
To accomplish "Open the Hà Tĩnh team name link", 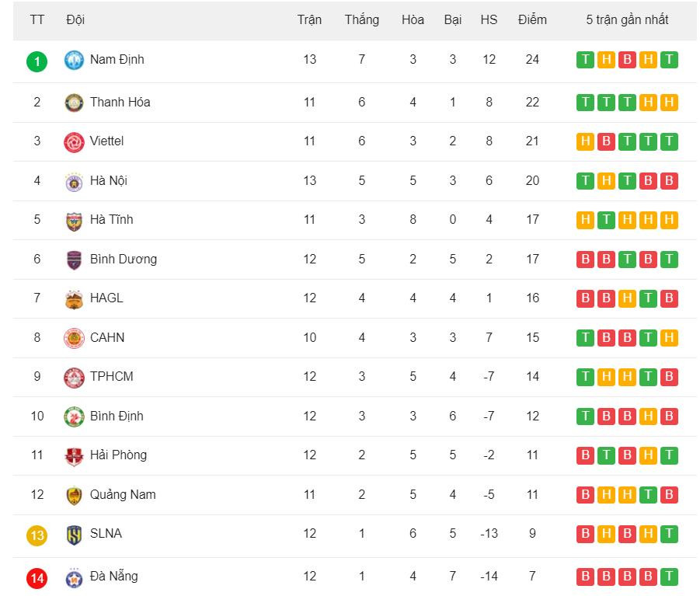I will (111, 220).
